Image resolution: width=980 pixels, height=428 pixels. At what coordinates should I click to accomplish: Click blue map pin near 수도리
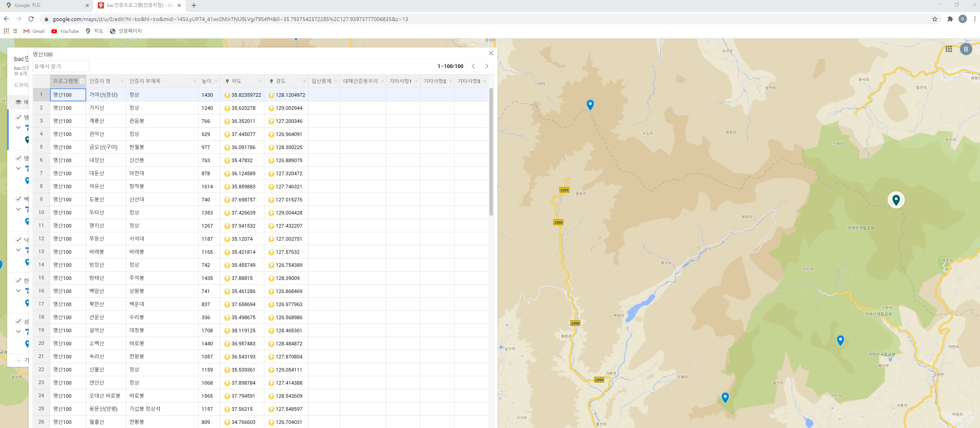pyautogui.click(x=590, y=104)
